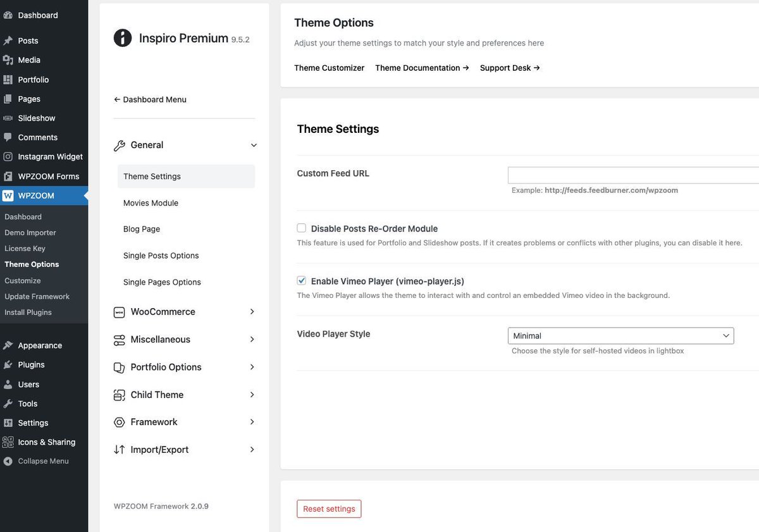
Task: Open the Theme Documentation link
Action: pyautogui.click(x=422, y=68)
